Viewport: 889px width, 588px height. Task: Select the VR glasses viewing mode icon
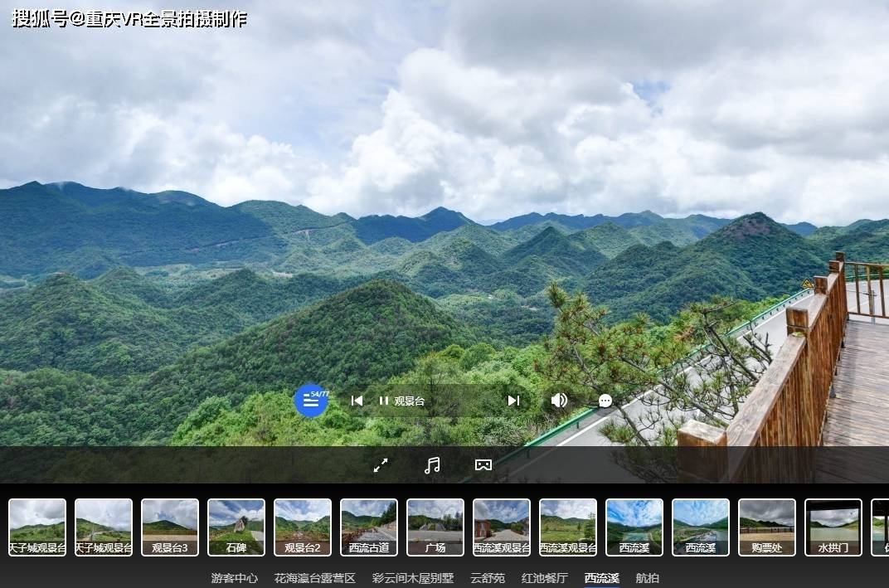point(483,465)
